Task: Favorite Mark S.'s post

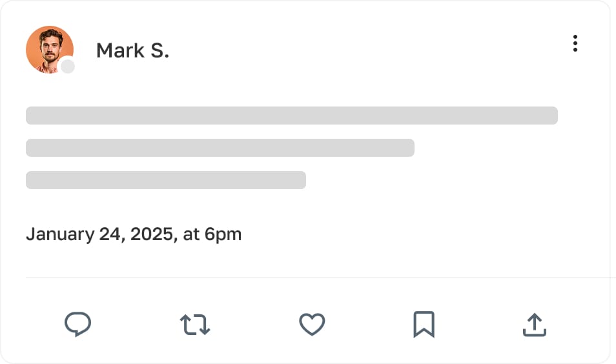Action: 312,324
